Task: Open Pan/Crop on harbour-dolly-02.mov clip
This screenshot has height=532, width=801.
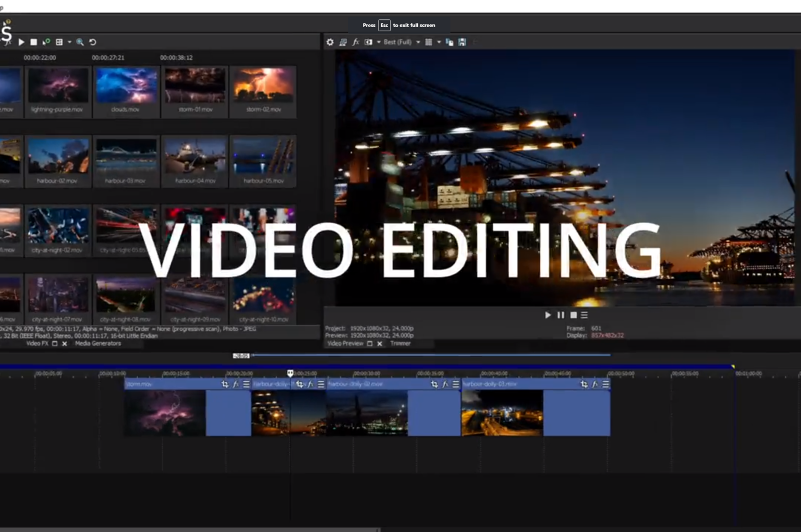Action: [x=434, y=384]
